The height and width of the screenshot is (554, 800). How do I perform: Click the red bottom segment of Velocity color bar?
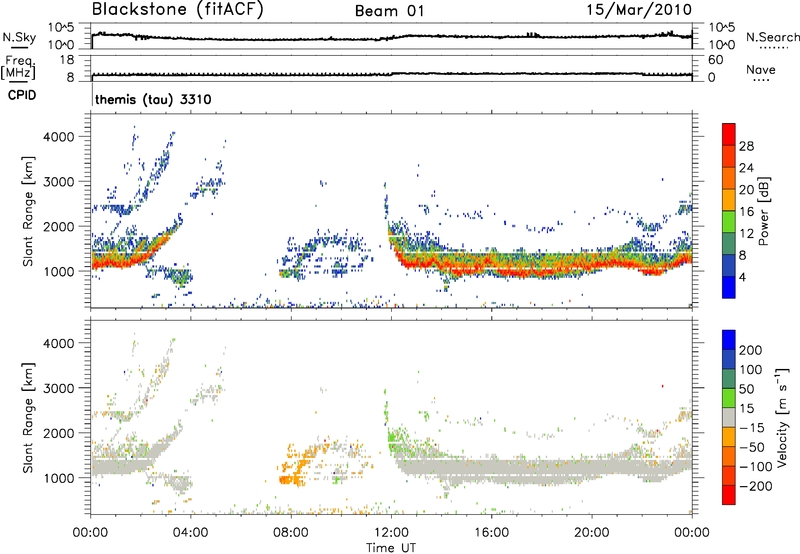pos(729,495)
